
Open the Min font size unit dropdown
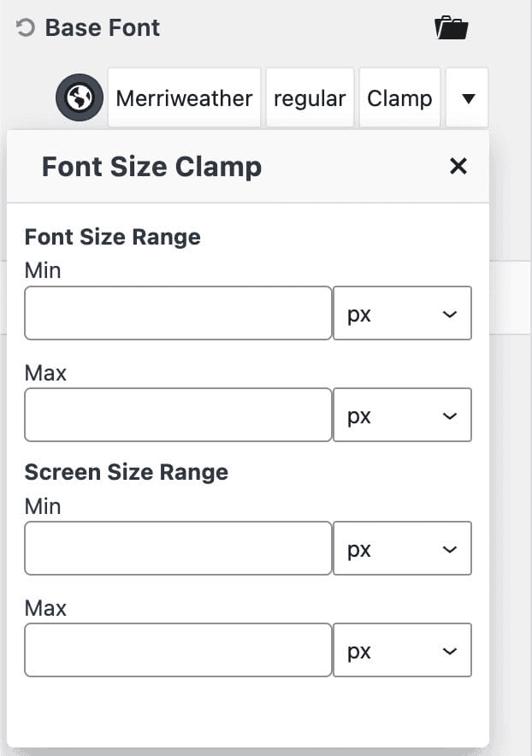402,313
